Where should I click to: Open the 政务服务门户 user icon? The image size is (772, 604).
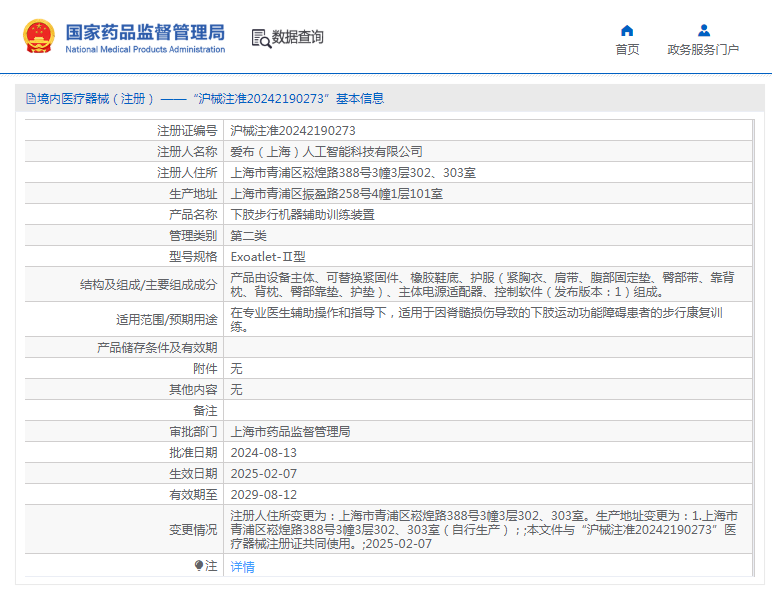[704, 31]
